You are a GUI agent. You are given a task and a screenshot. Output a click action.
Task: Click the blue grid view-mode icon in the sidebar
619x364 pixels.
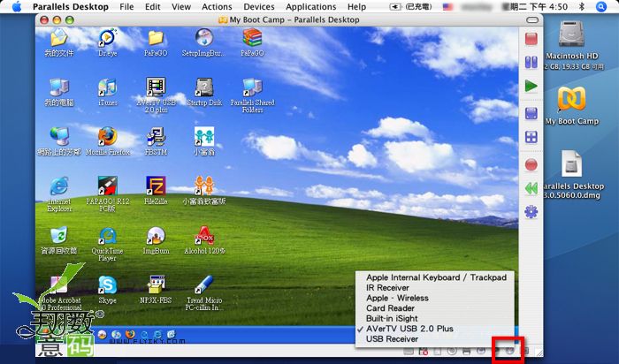pos(531,137)
